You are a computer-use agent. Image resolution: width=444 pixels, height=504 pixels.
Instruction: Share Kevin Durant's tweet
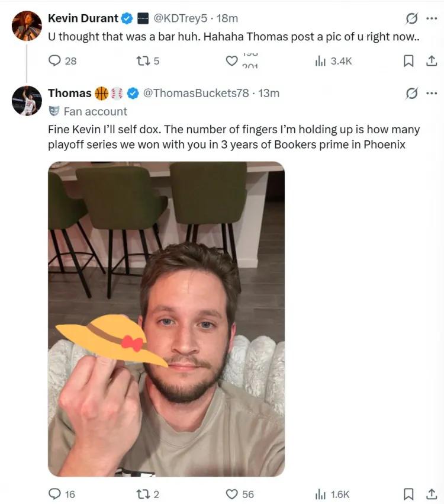coord(432,60)
